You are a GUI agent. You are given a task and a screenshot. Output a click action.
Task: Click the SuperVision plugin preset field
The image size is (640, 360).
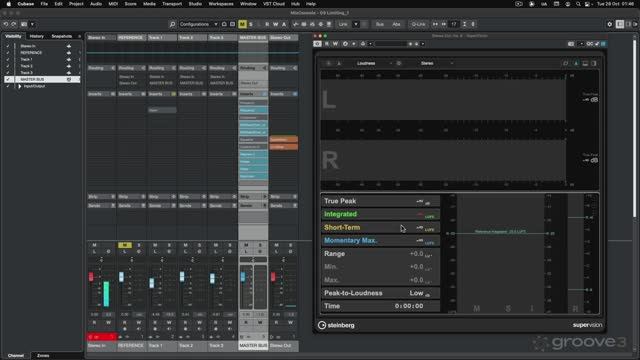[390, 44]
